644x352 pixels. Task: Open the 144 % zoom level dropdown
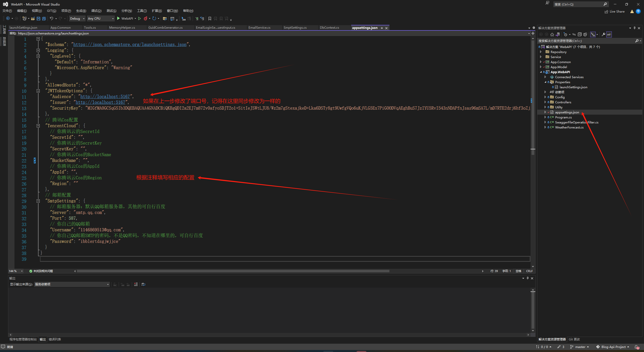coord(16,271)
